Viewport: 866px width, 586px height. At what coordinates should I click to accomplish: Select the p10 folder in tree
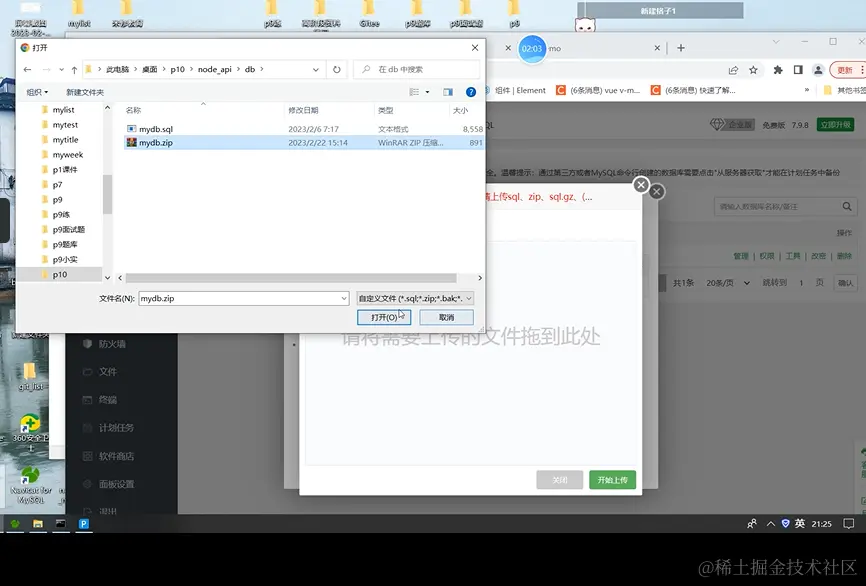(x=59, y=274)
